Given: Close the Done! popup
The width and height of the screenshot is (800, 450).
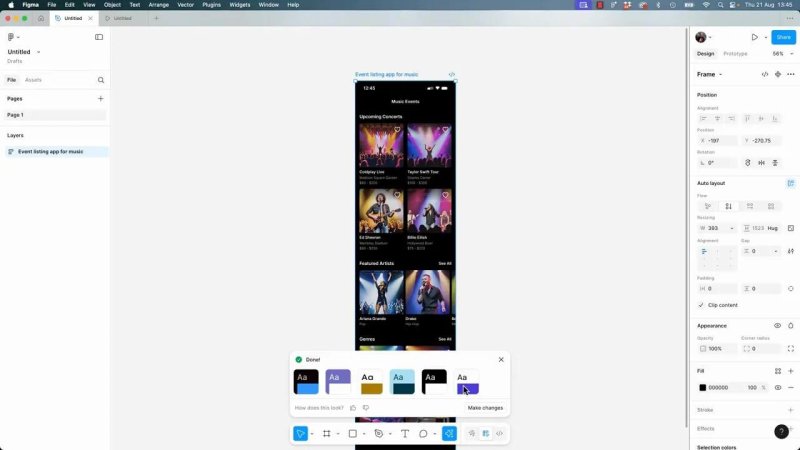Looking at the screenshot, I should click(501, 360).
